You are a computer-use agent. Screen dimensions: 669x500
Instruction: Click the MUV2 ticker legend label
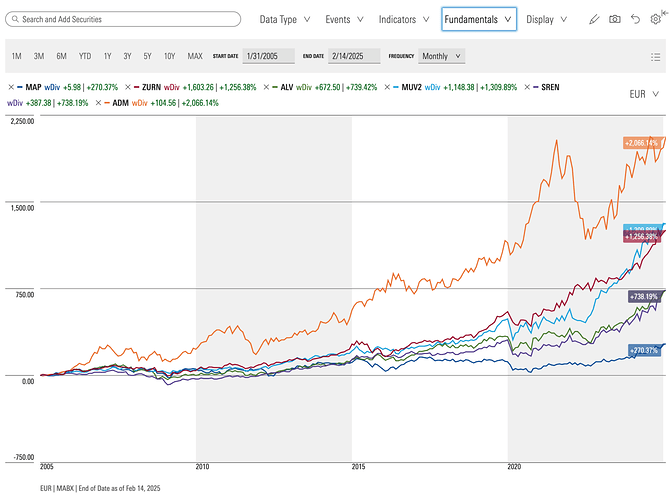tap(411, 87)
